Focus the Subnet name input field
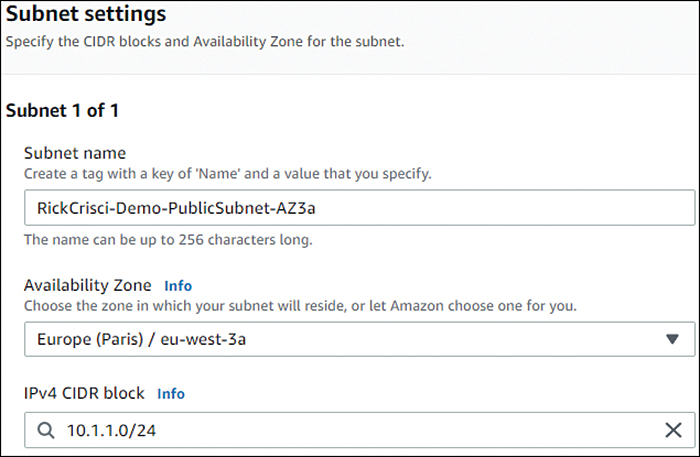 coord(359,208)
